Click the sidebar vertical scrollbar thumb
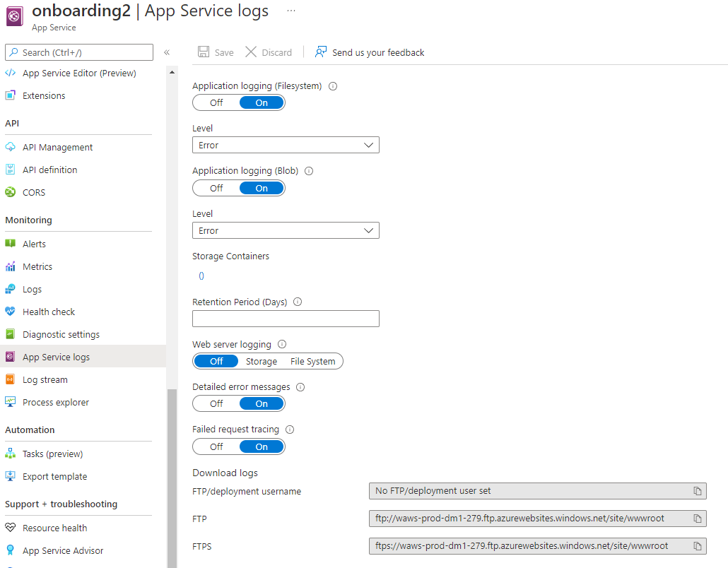This screenshot has height=568, width=728. tap(172, 478)
